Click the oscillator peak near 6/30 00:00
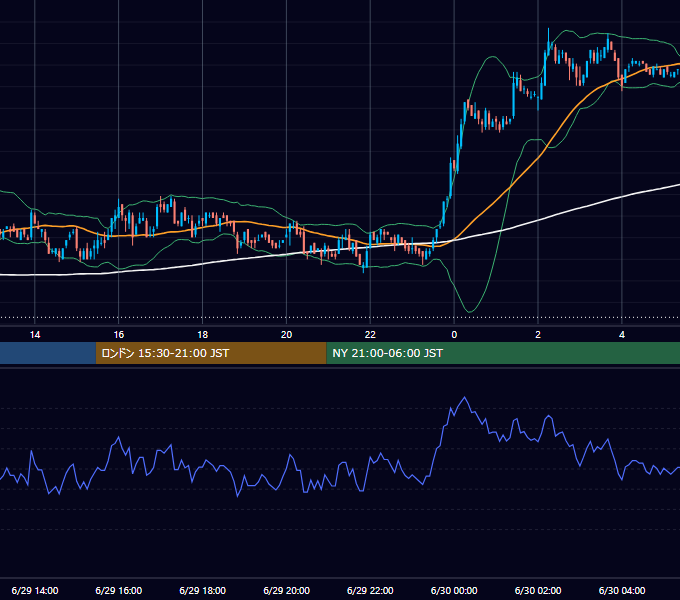Image resolution: width=680 pixels, height=600 pixels. (x=465, y=397)
